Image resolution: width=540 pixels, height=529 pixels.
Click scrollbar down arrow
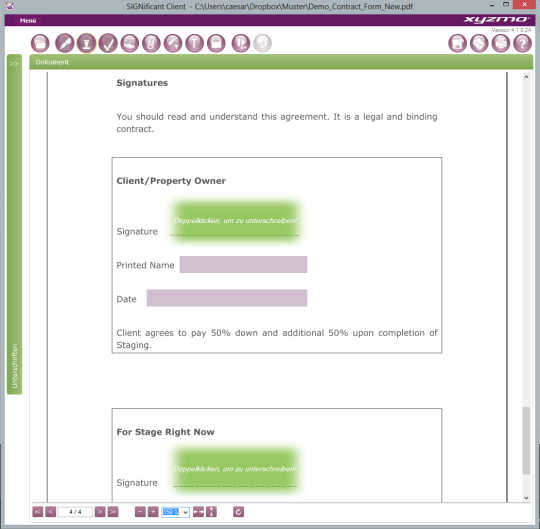click(526, 498)
